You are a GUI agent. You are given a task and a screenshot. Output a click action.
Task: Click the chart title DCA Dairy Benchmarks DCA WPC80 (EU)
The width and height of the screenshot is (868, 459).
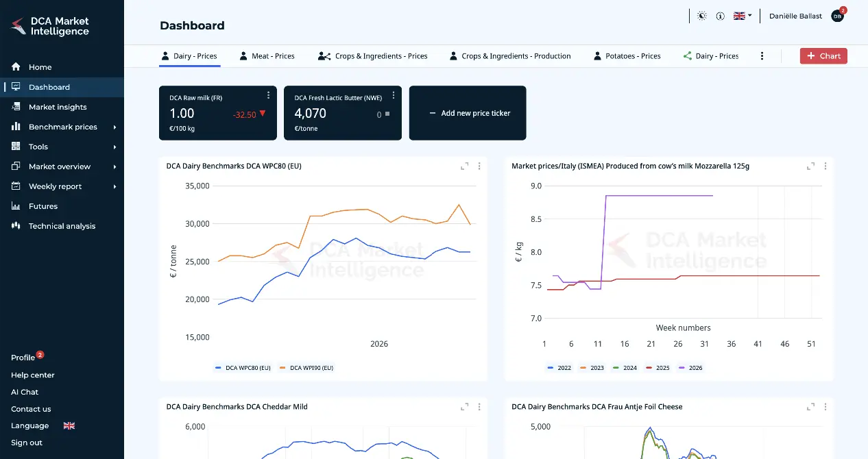[234, 166]
